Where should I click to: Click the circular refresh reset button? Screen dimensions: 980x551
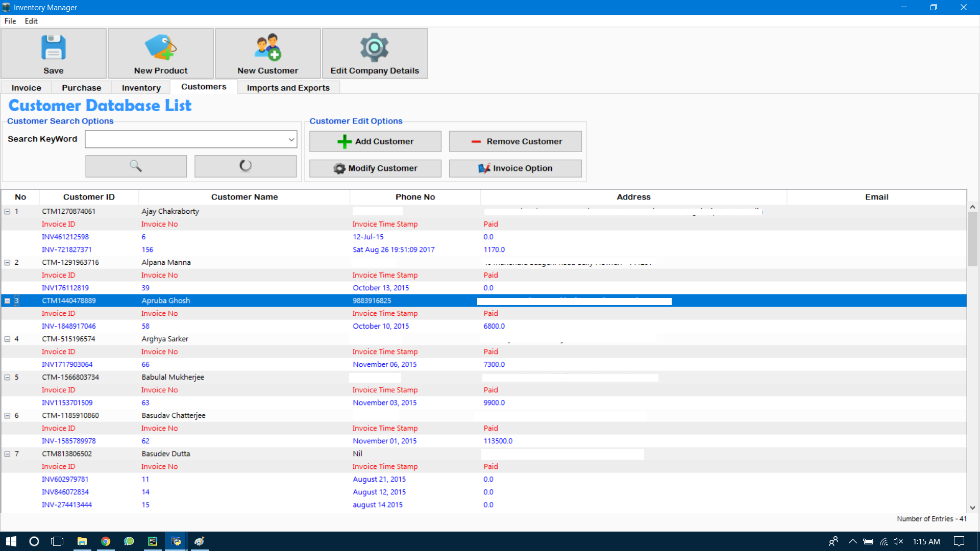246,166
